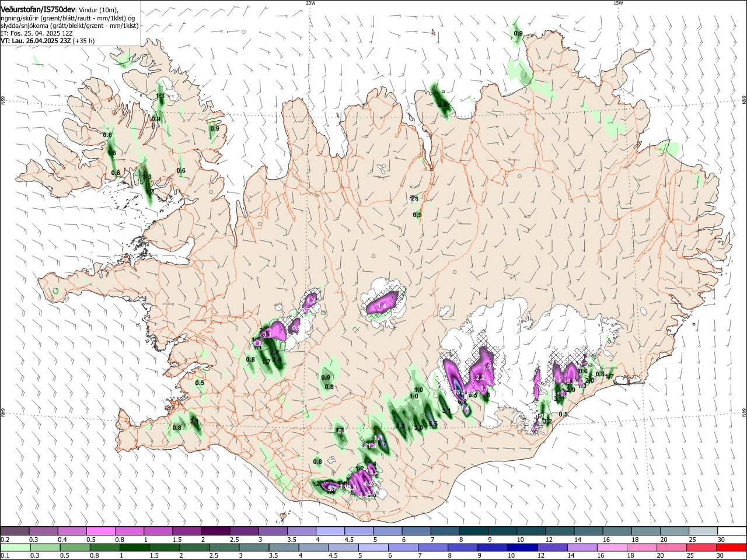Screen dimensions: 747x560
Task: Pick the darkest green 1–1.5 rain swatch
Action: [x=134, y=547]
